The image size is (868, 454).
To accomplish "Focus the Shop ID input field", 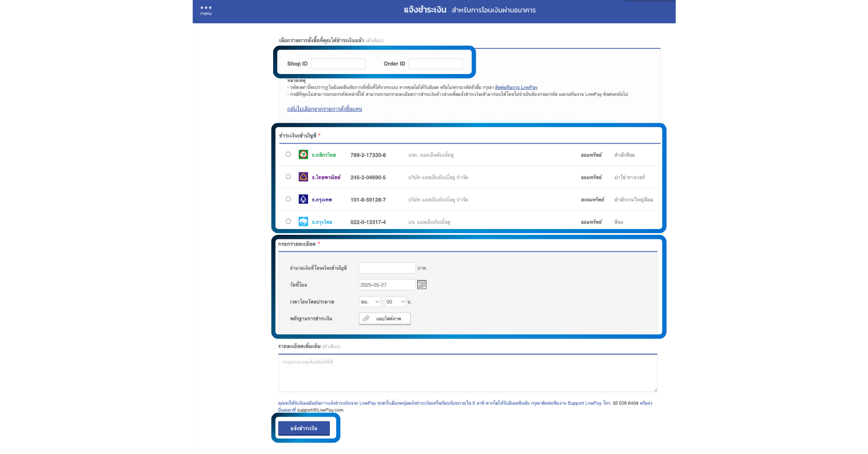I will 338,64.
